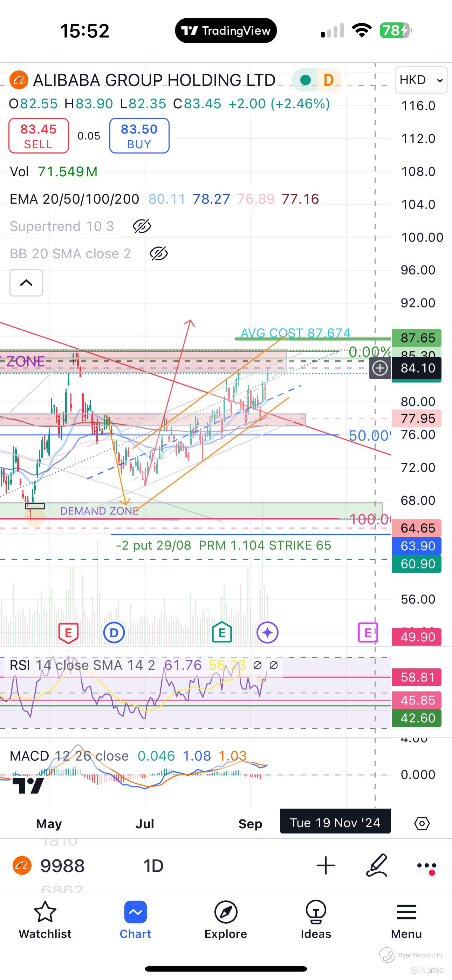
Task: Tap the first RSI null-value symbol
Action: (257, 665)
